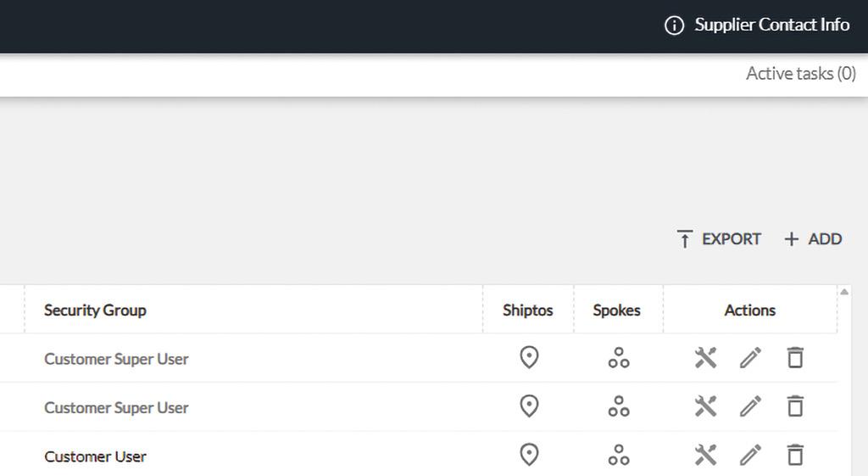Open Spokes for second Customer Super User row

click(619, 407)
